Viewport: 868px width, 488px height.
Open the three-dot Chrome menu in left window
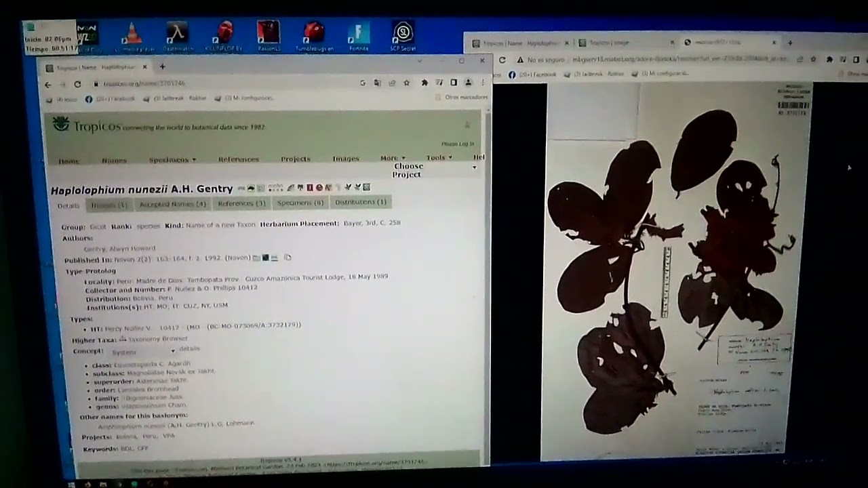coord(483,83)
